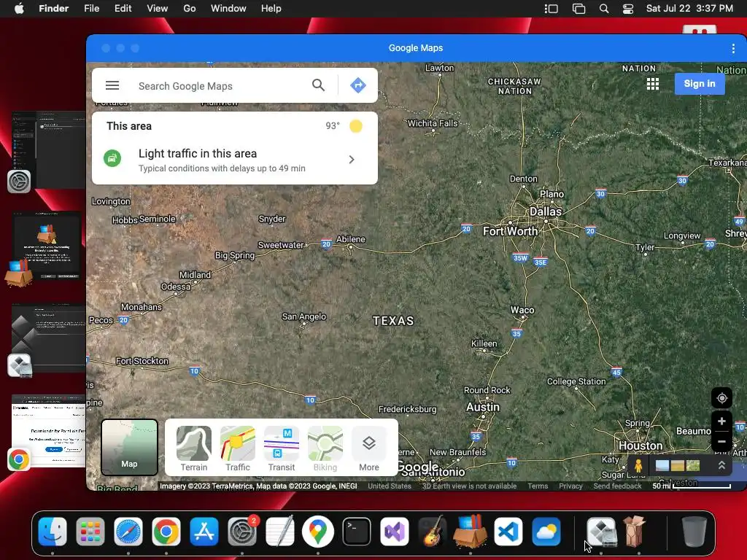The height and width of the screenshot is (560, 747).
Task: Open the Edit menu
Action: 123,9
